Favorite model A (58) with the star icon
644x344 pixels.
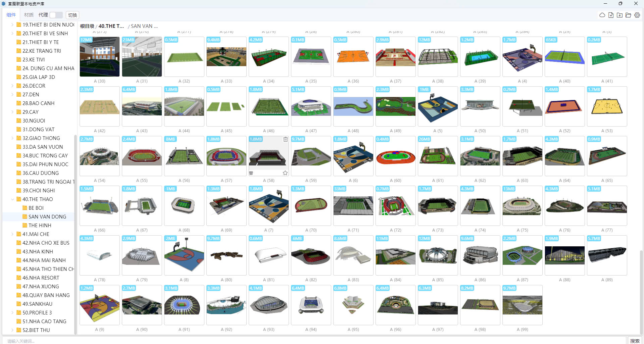click(285, 173)
